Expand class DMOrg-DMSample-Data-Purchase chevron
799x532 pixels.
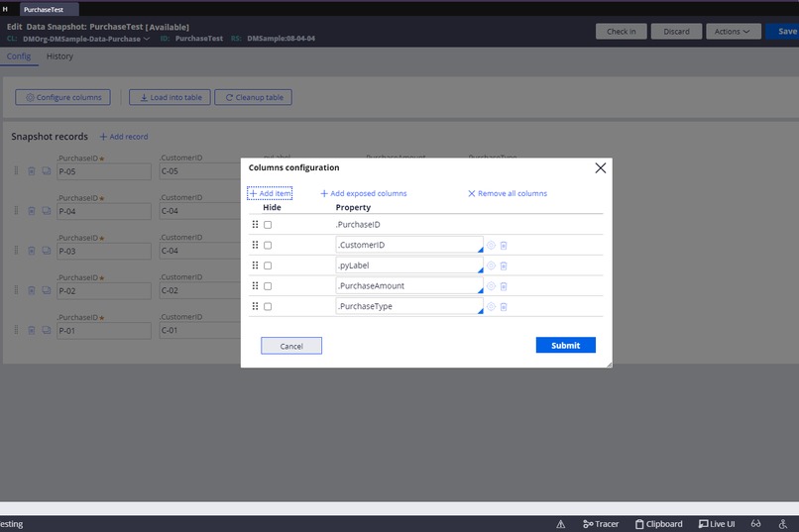(147, 39)
